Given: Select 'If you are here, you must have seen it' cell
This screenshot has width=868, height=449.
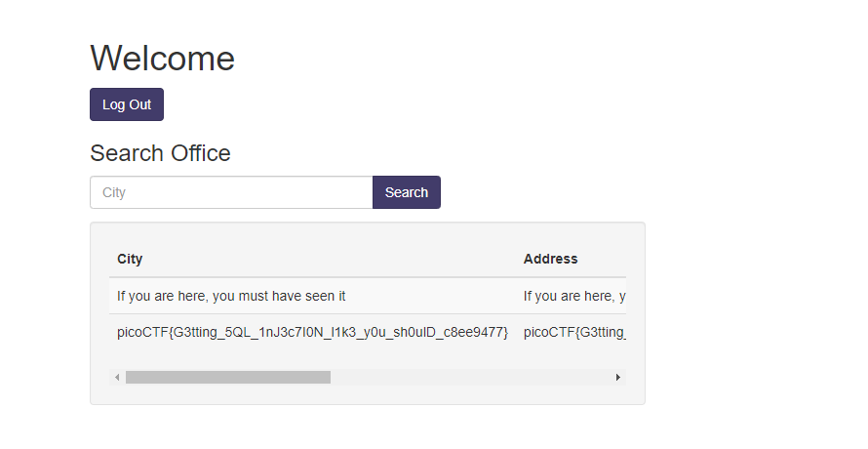Looking at the screenshot, I should [x=231, y=296].
